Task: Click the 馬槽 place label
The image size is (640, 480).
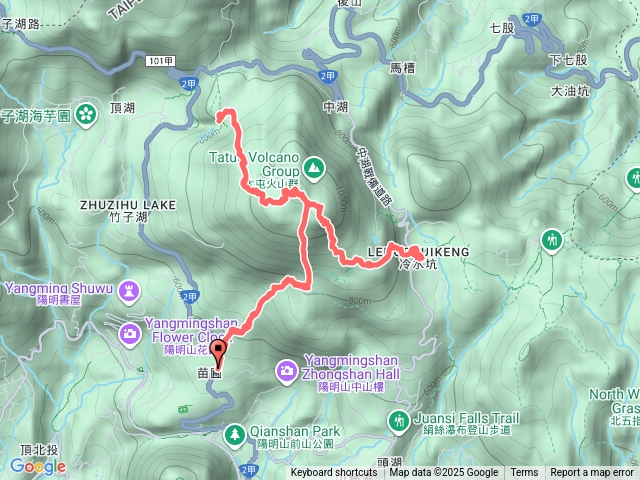Action: (402, 67)
